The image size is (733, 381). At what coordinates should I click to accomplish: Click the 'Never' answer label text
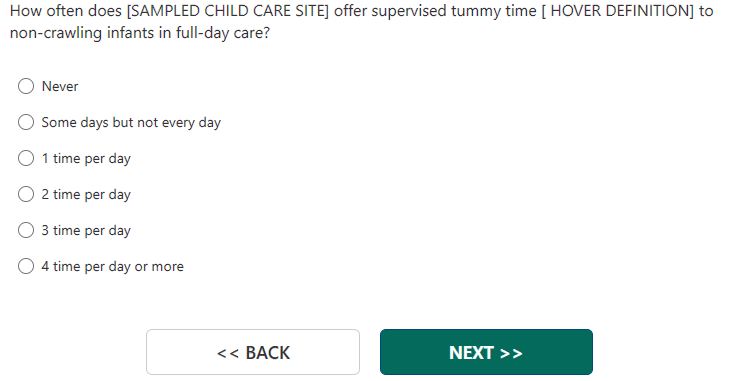pyautogui.click(x=60, y=86)
